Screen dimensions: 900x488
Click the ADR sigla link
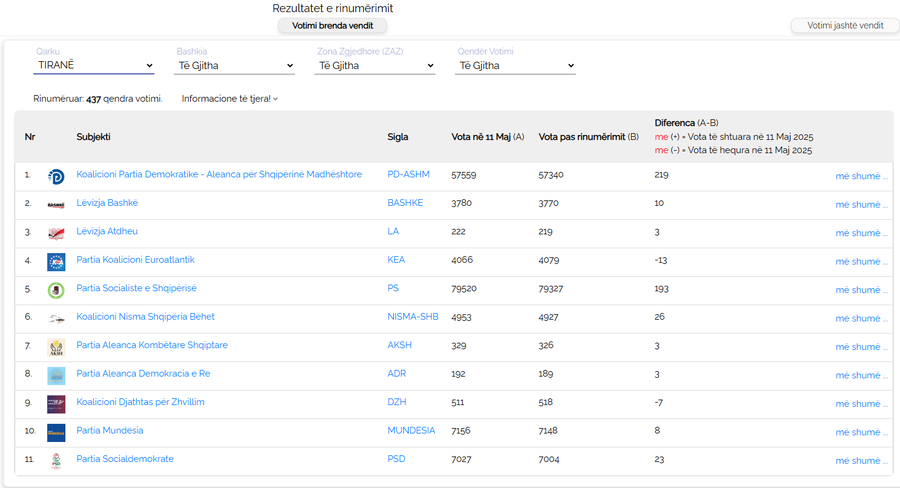tap(397, 373)
